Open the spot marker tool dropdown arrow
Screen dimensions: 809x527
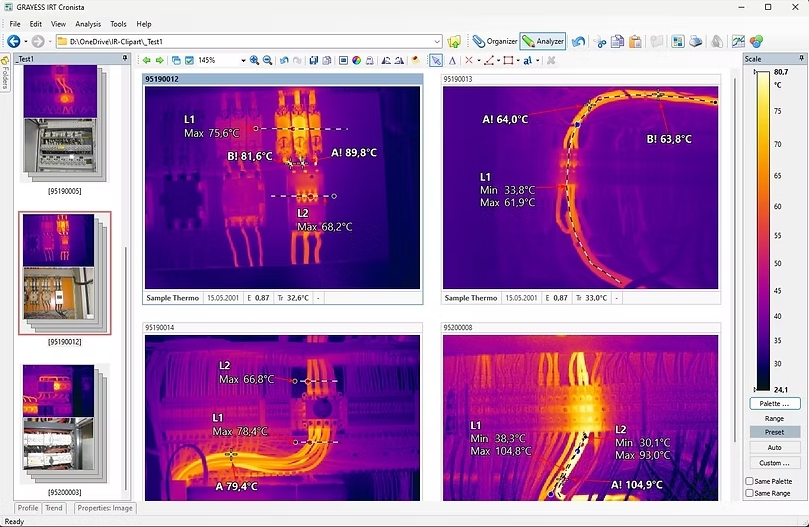click(x=478, y=61)
